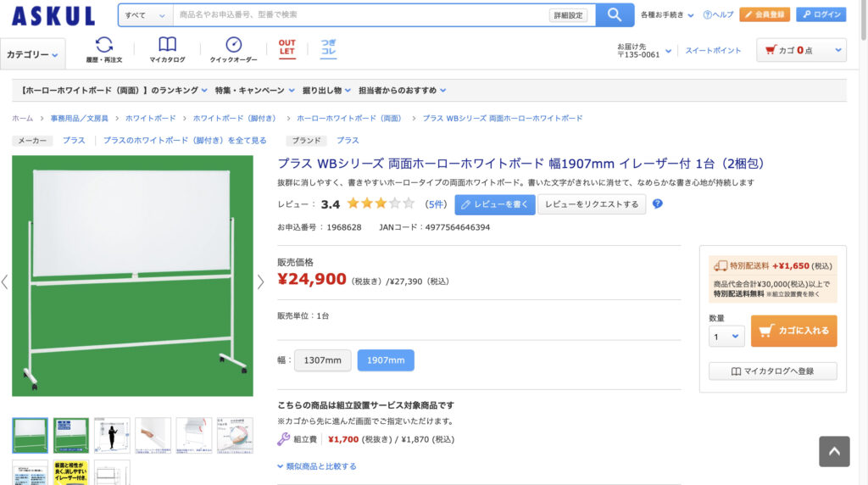Image resolution: width=868 pixels, height=485 pixels.
Task: Open the カゴ 0点 cart dropdown
Action: (801, 50)
